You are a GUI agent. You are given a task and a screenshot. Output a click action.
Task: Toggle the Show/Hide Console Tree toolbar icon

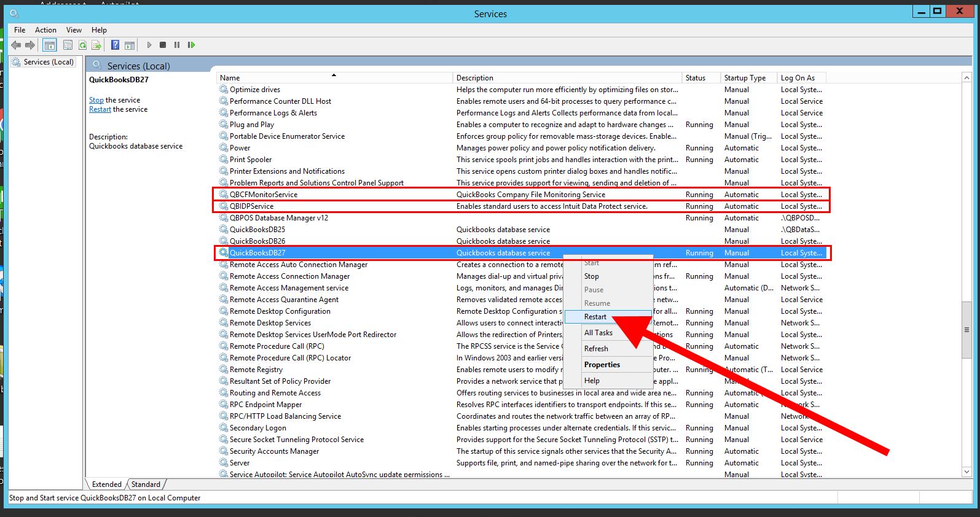point(50,45)
